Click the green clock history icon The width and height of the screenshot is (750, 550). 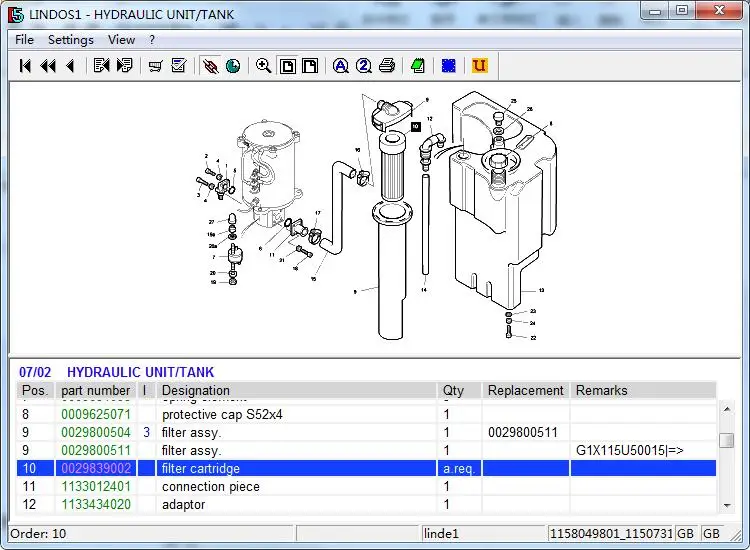pyautogui.click(x=233, y=66)
